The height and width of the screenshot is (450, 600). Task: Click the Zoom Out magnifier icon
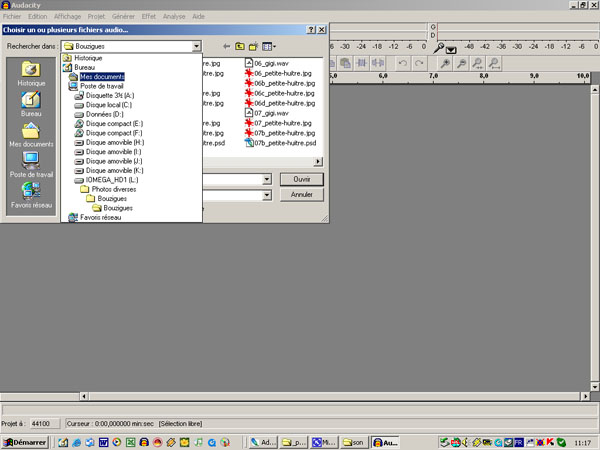click(x=461, y=63)
